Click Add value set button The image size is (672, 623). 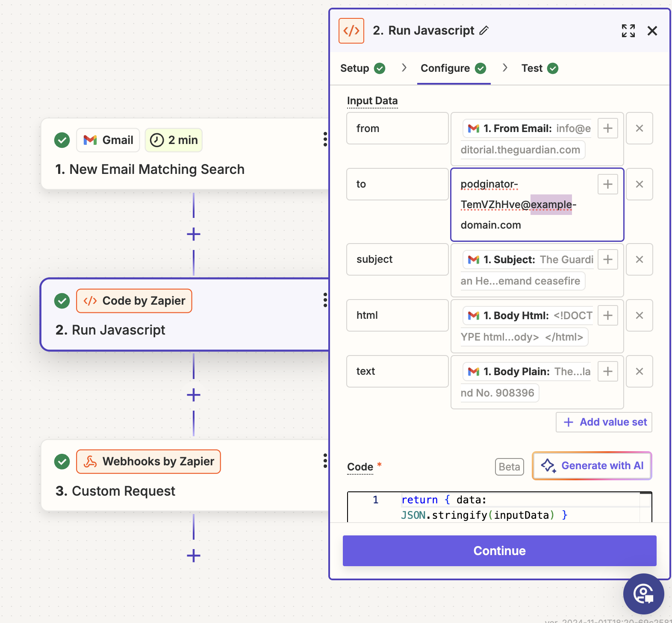604,422
